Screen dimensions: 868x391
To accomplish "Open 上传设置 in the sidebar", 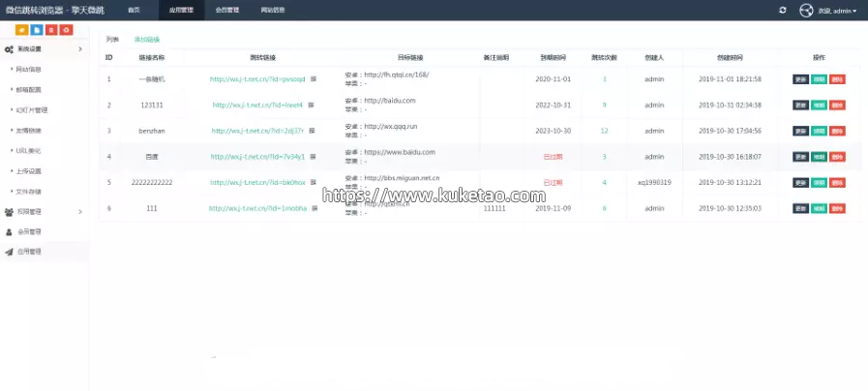I will click(x=29, y=171).
